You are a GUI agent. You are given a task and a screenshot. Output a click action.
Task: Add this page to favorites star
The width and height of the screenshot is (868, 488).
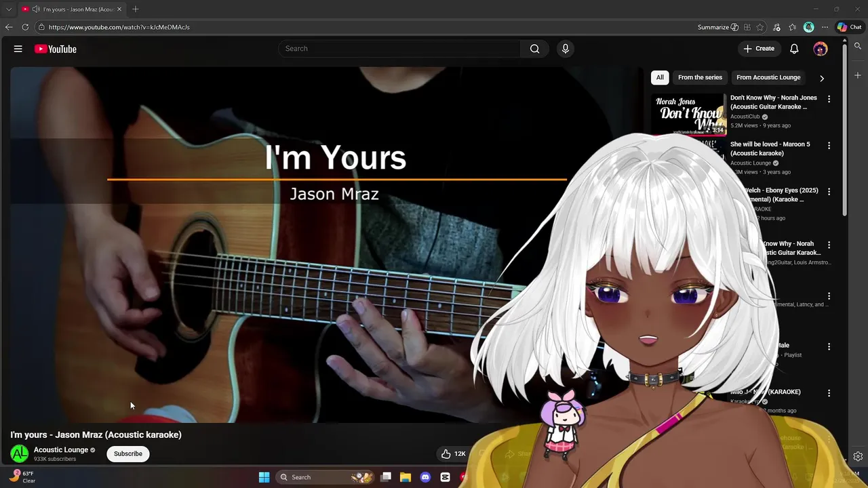click(760, 27)
